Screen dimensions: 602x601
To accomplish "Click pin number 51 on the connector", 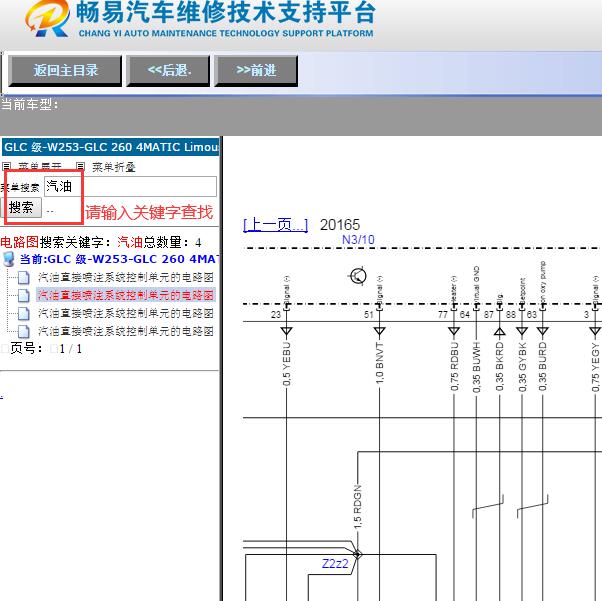I will [369, 315].
